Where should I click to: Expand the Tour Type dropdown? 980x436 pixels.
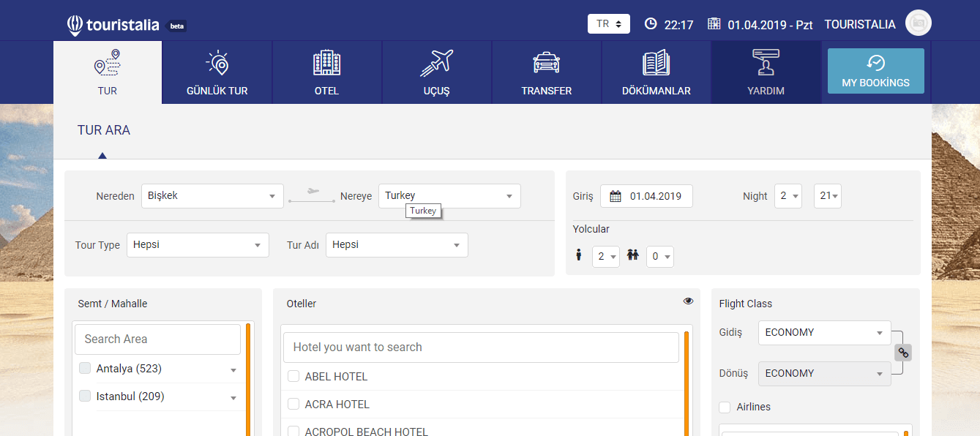(x=198, y=245)
